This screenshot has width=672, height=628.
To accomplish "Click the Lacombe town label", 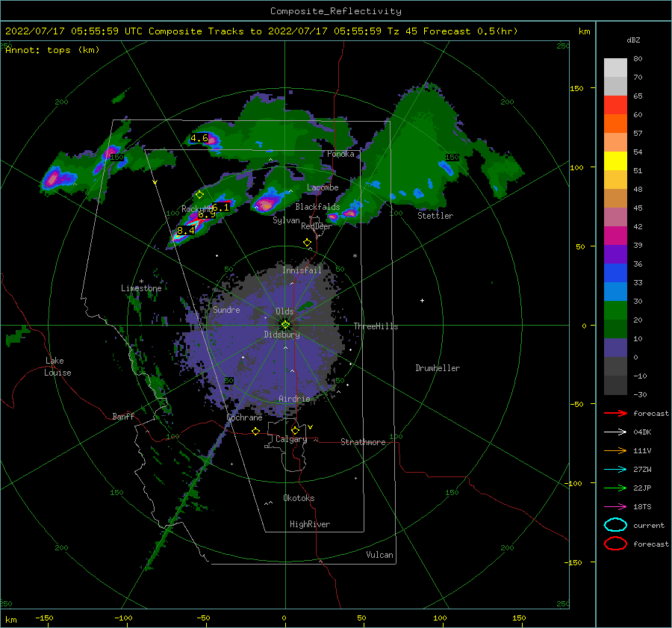I will click(323, 187).
